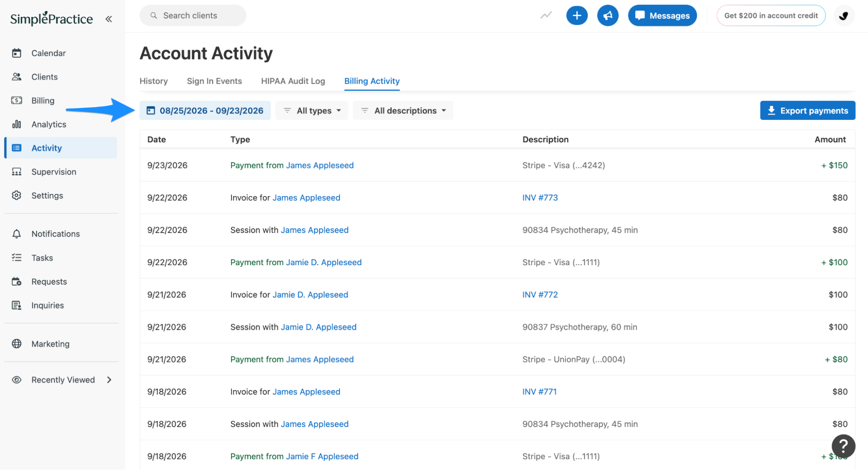Open the Marketing globe icon
This screenshot has height=470, width=868.
[x=17, y=344]
